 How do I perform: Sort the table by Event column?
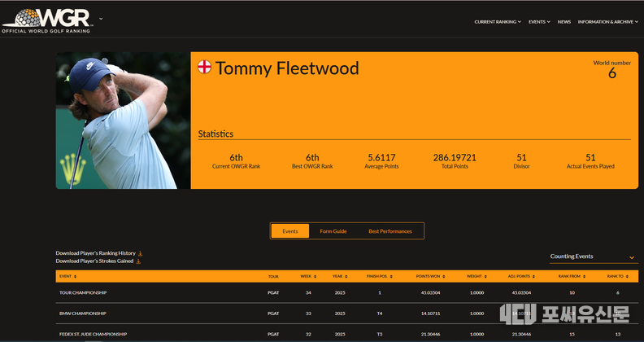(67, 276)
